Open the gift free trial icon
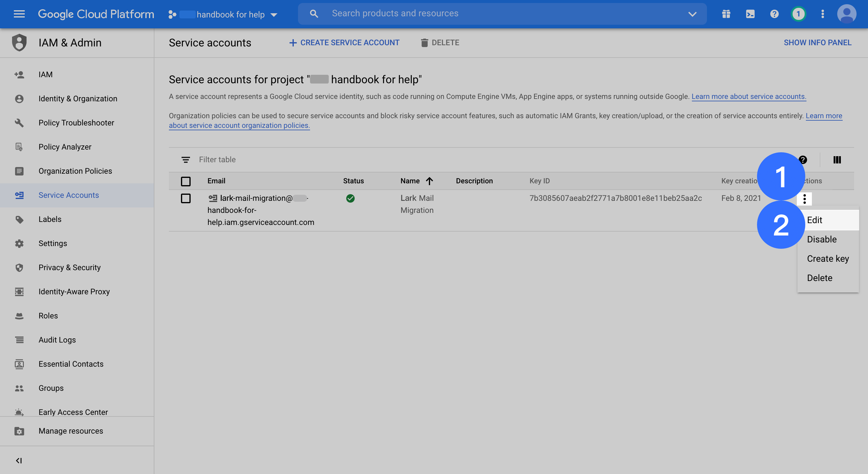The width and height of the screenshot is (868, 474). [726, 14]
